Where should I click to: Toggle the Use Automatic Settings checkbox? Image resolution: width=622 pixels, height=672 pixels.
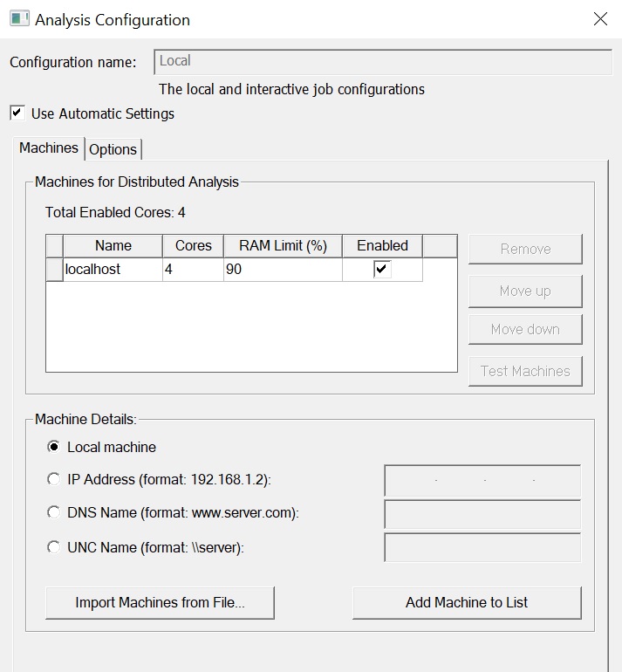[x=17, y=113]
